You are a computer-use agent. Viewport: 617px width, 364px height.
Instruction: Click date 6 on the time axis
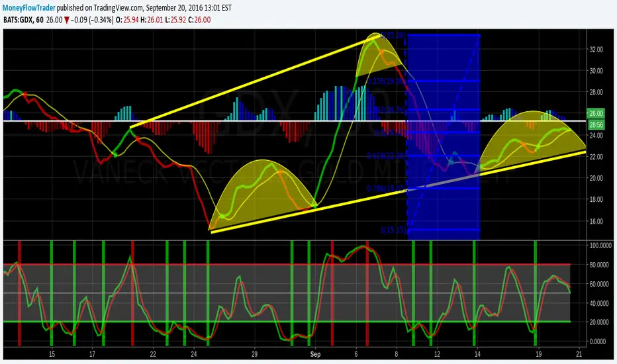pos(356,354)
